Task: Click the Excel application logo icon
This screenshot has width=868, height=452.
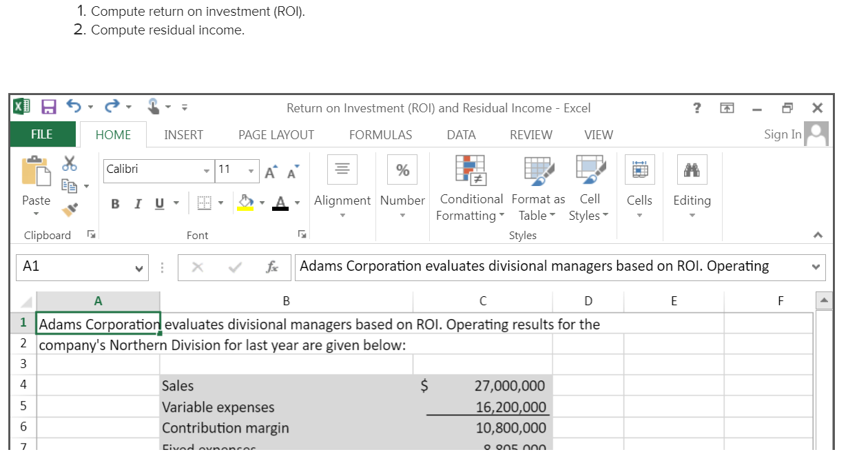Action: pyautogui.click(x=22, y=107)
